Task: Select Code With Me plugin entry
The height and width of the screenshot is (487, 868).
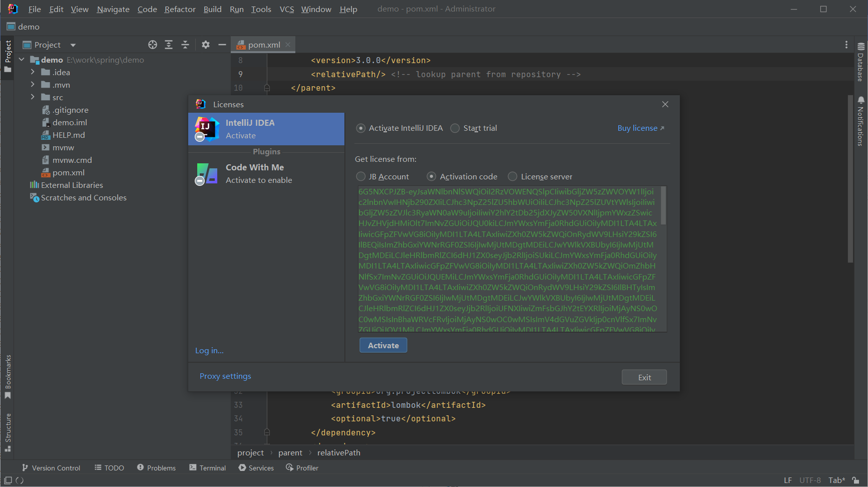Action: click(x=266, y=174)
